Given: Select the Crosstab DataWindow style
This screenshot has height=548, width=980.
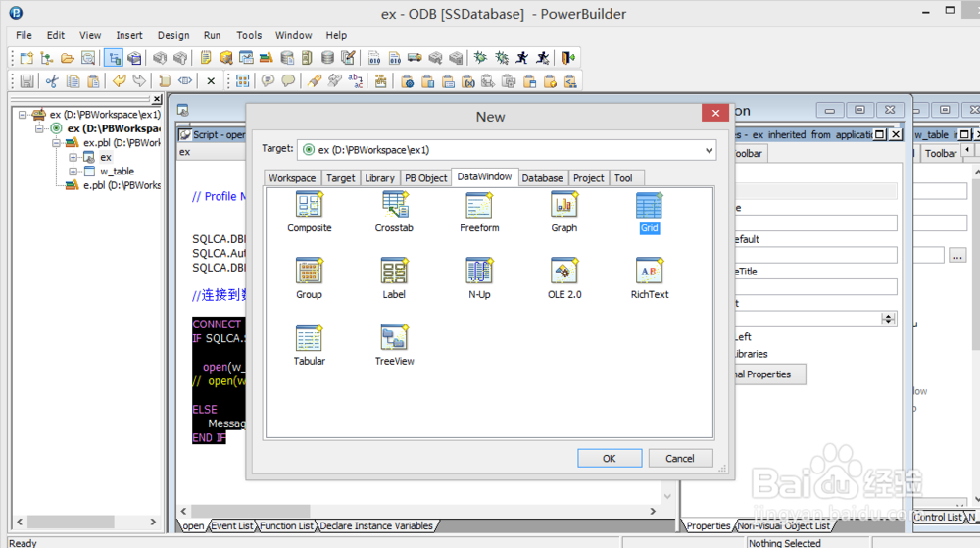Looking at the screenshot, I should (x=394, y=213).
